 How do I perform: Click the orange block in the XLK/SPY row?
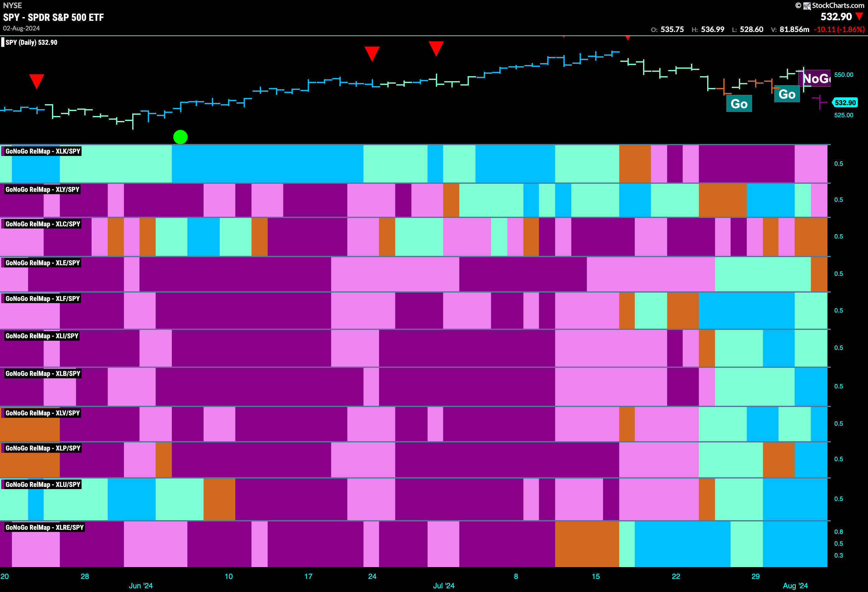tap(635, 164)
